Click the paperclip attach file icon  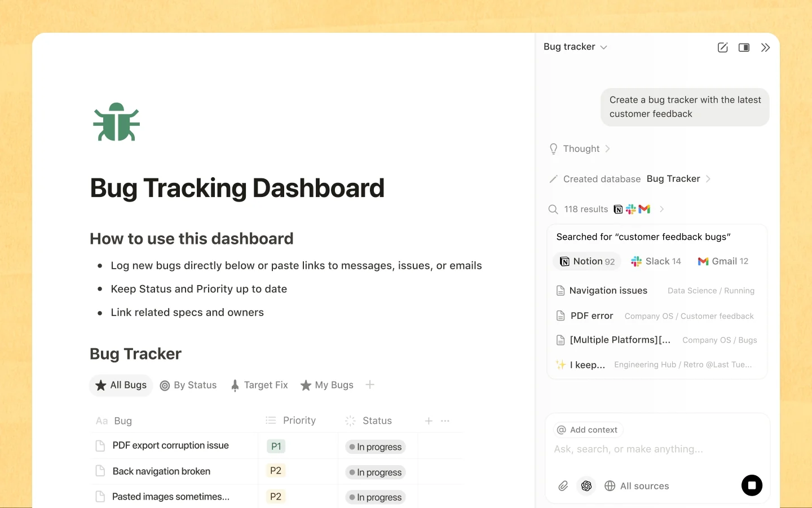click(x=563, y=486)
